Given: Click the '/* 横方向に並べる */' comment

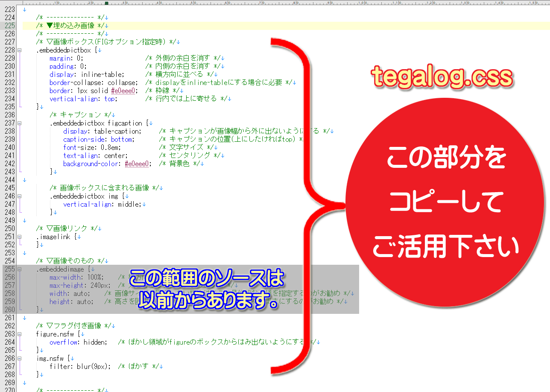Looking at the screenshot, I should pyautogui.click(x=180, y=75).
